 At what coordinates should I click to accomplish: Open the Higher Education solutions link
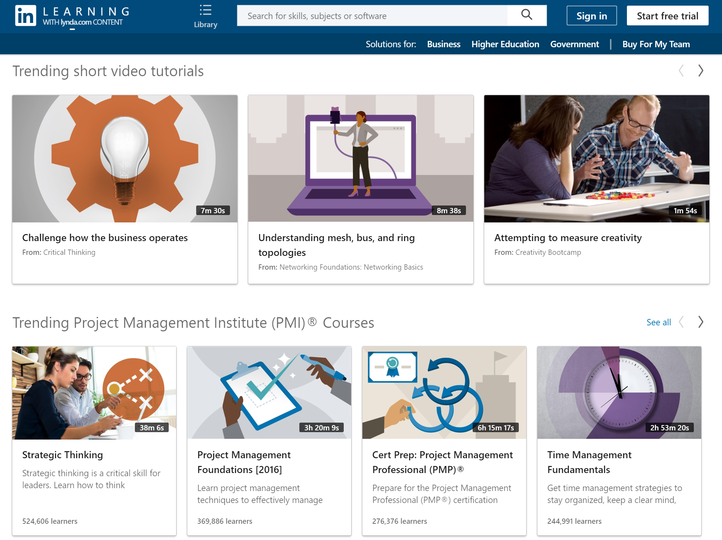click(x=505, y=44)
